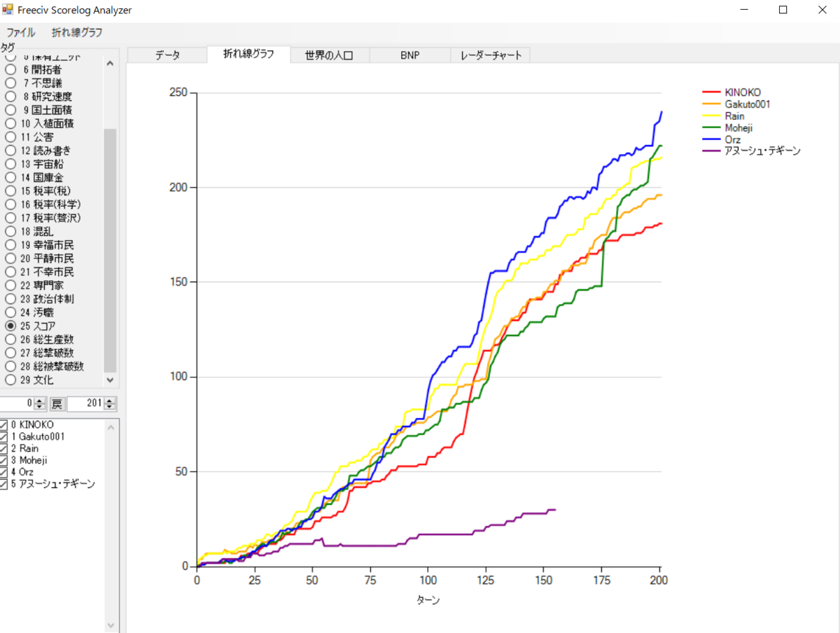Uncheck the 5 アヌーシュ・テギーン checkbox
The image size is (840, 633).
coord(4,485)
